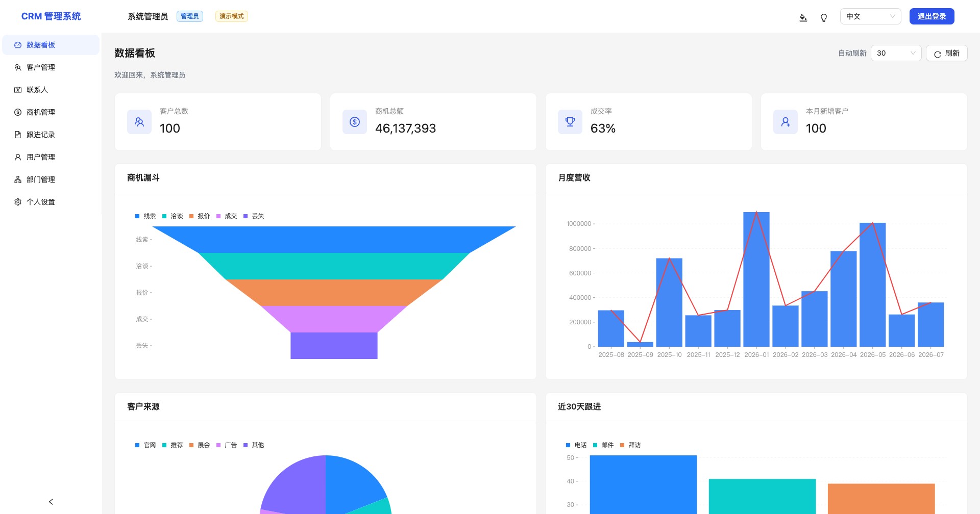Open 数据看板 in the sidebar menu

(51, 45)
